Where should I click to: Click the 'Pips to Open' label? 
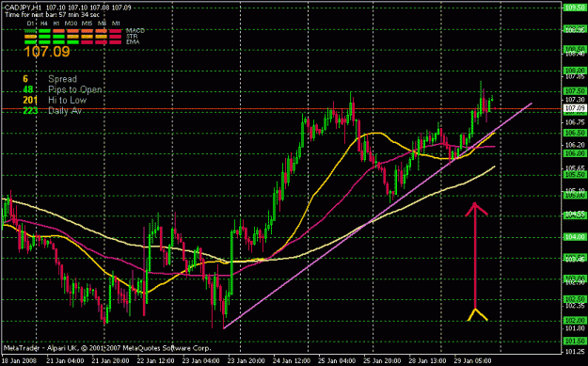[x=75, y=89]
